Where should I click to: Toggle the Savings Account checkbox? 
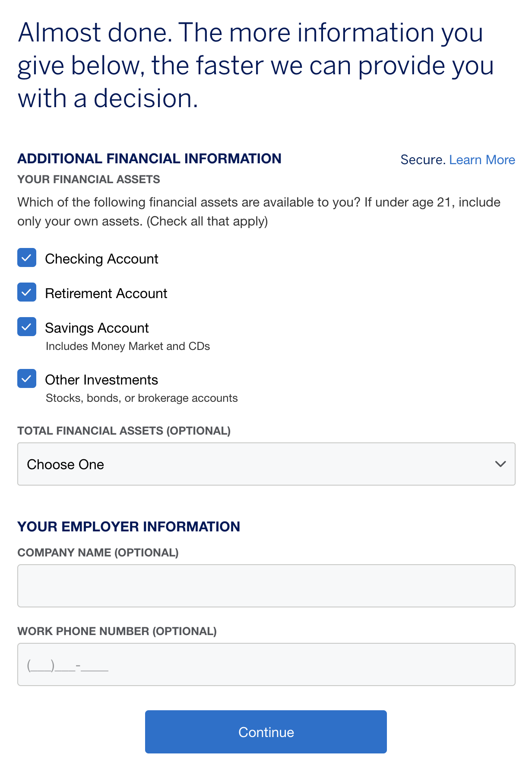27,327
